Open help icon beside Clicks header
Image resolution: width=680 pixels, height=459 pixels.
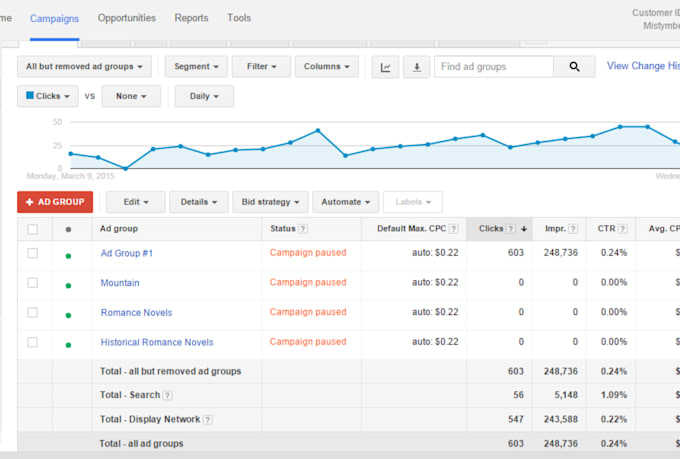coord(511,229)
